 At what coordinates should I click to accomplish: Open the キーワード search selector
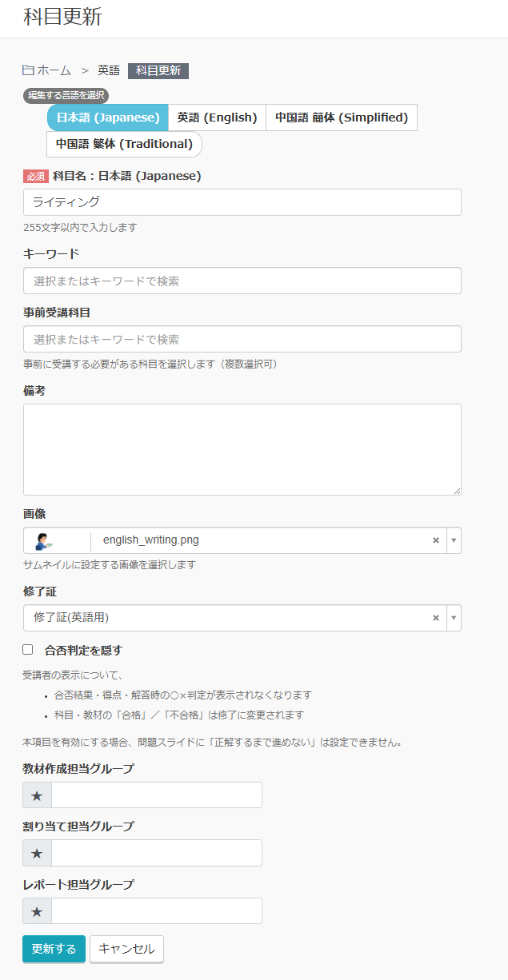242,281
